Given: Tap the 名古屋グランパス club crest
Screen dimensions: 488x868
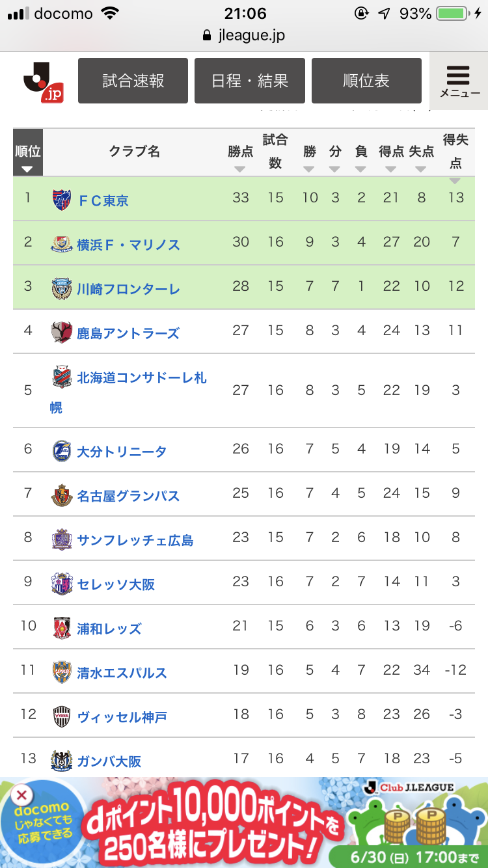Looking at the screenshot, I should pos(62,495).
